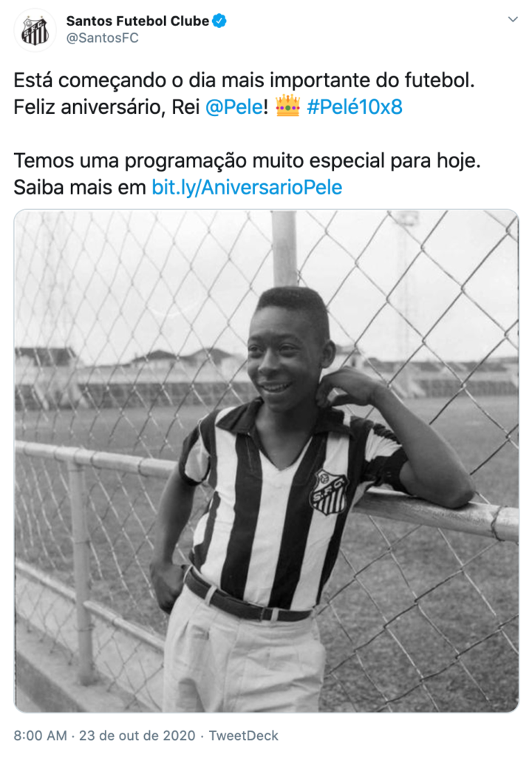Click the tweet text starting "Está começando"
The width and height of the screenshot is (532, 757).
pyautogui.click(x=245, y=80)
